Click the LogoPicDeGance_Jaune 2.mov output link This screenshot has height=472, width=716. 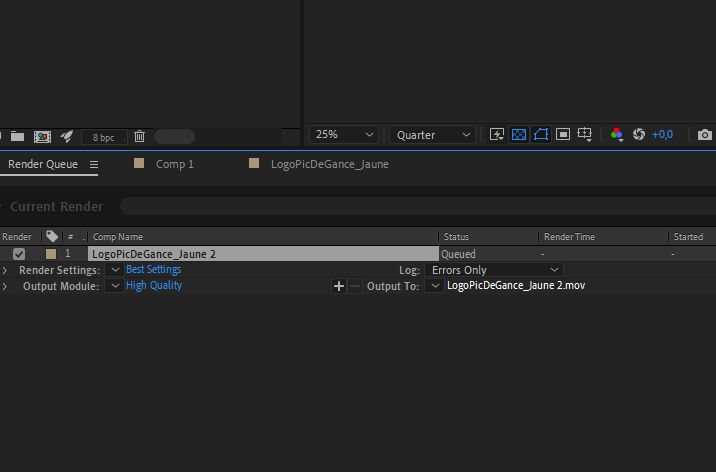[515, 286]
